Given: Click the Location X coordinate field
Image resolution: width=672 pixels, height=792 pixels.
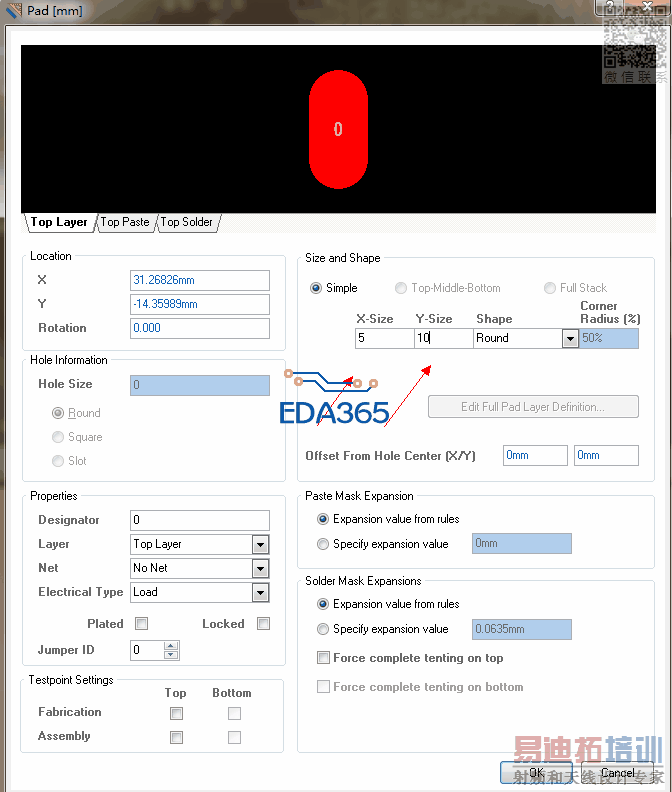Looking at the screenshot, I should pyautogui.click(x=200, y=280).
